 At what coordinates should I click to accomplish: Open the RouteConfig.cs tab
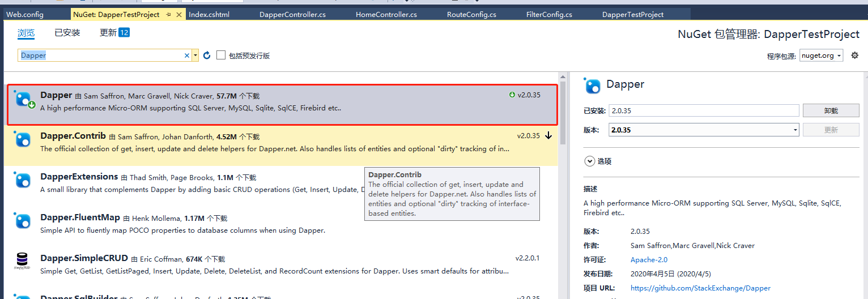(x=471, y=15)
